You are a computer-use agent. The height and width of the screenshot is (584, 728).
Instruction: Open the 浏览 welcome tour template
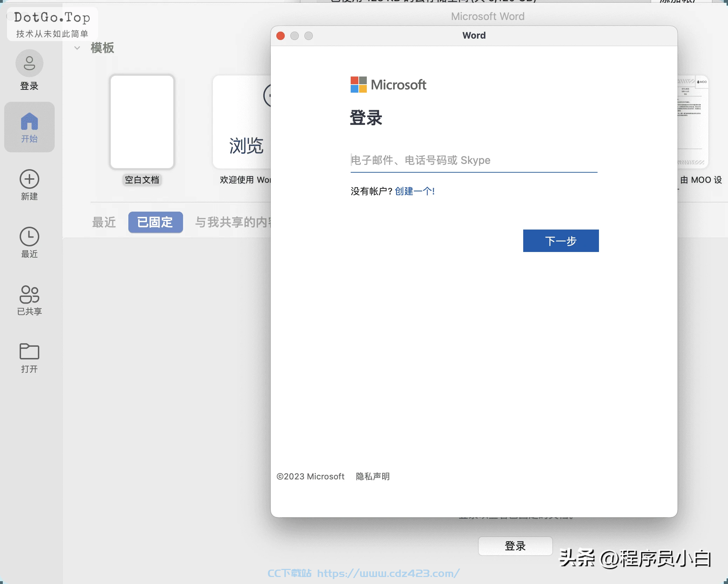242,122
